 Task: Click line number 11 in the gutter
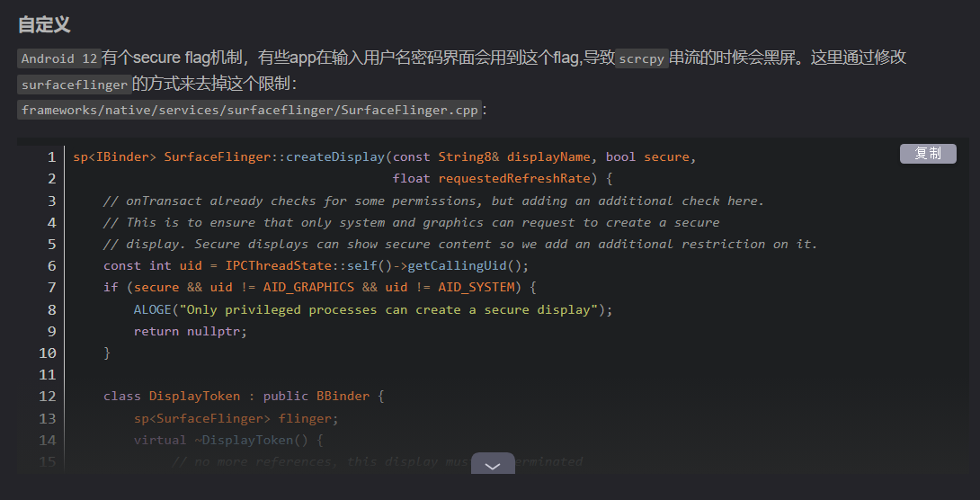click(48, 374)
